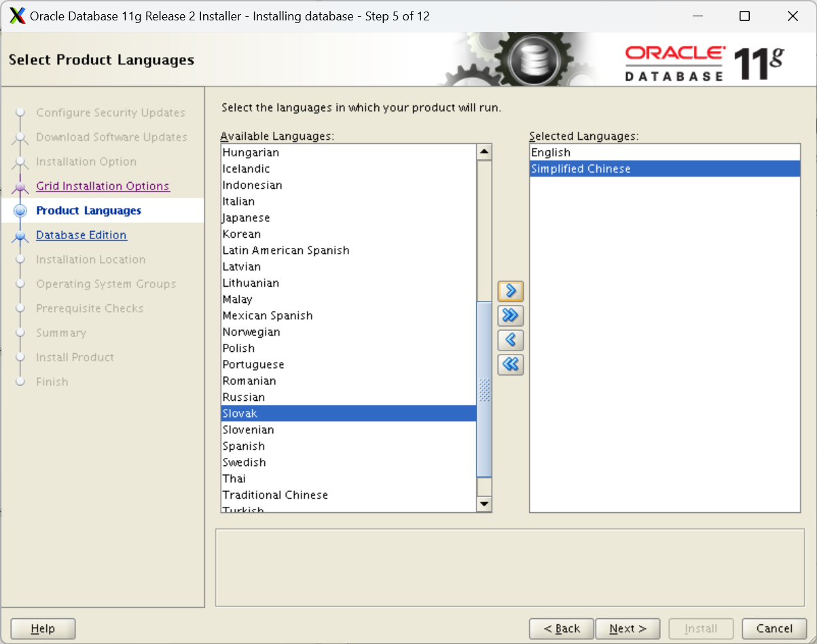
Task: Maximize the installer window
Action: (745, 16)
